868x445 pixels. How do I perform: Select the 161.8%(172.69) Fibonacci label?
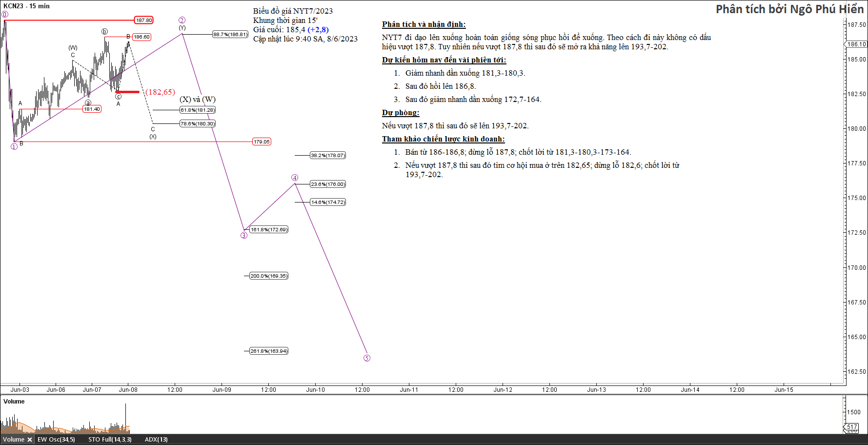pyautogui.click(x=269, y=229)
